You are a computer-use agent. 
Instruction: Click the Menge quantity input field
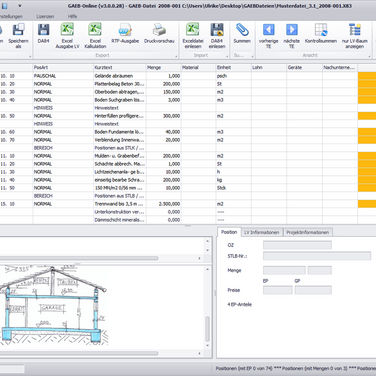pos(284,270)
